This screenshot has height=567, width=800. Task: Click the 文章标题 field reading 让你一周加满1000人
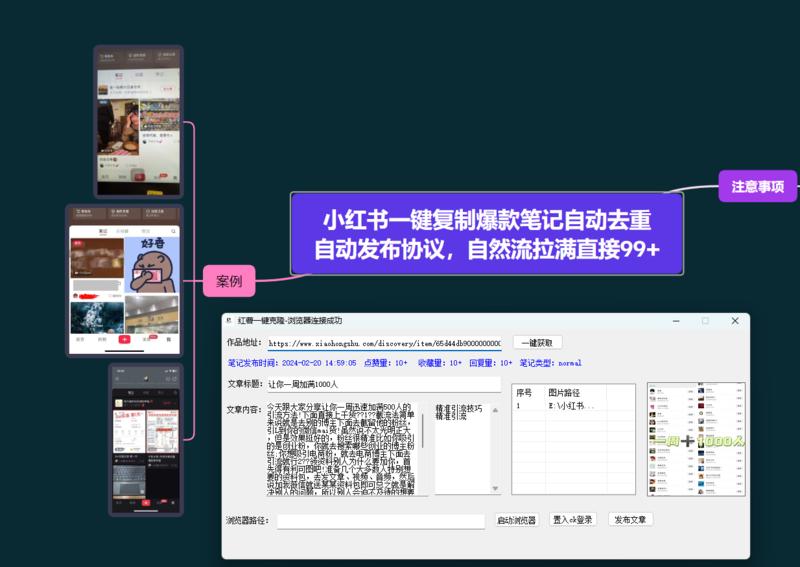(384, 384)
